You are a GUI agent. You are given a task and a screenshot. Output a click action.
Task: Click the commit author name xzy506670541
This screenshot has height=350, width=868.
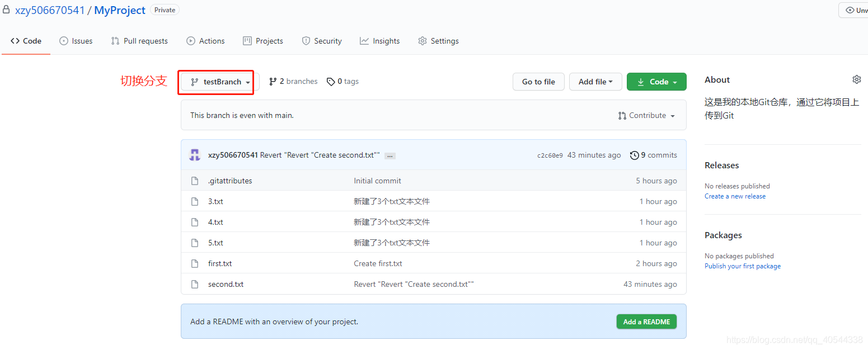[x=233, y=155]
